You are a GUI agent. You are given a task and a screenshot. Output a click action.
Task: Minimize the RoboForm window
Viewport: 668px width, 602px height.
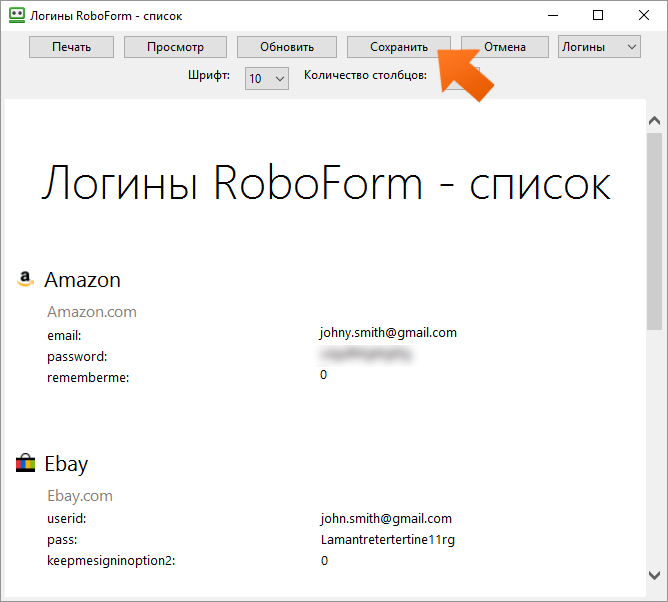click(553, 15)
